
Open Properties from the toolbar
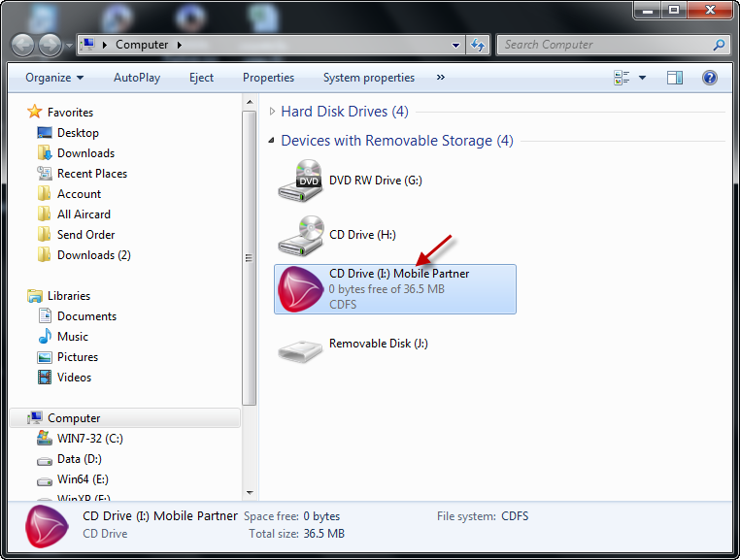point(268,78)
